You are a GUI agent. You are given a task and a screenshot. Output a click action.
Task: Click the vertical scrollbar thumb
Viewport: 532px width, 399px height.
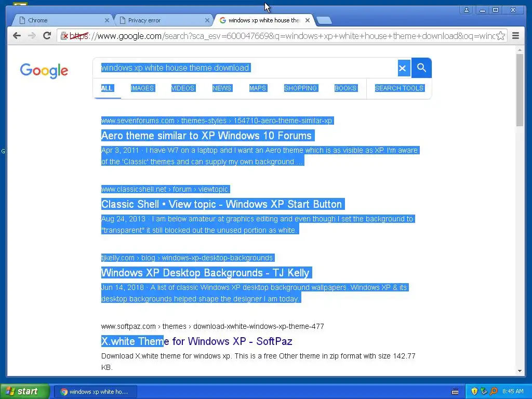pyautogui.click(x=520, y=90)
